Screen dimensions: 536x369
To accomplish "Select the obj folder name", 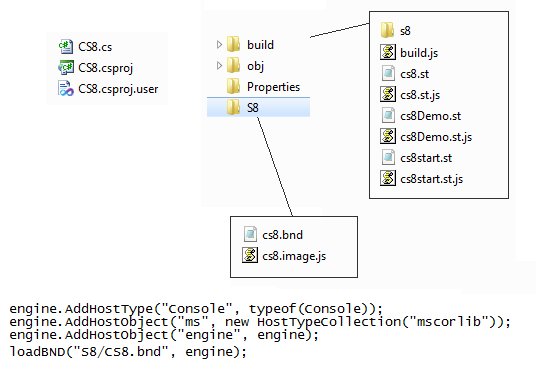I will (x=255, y=66).
